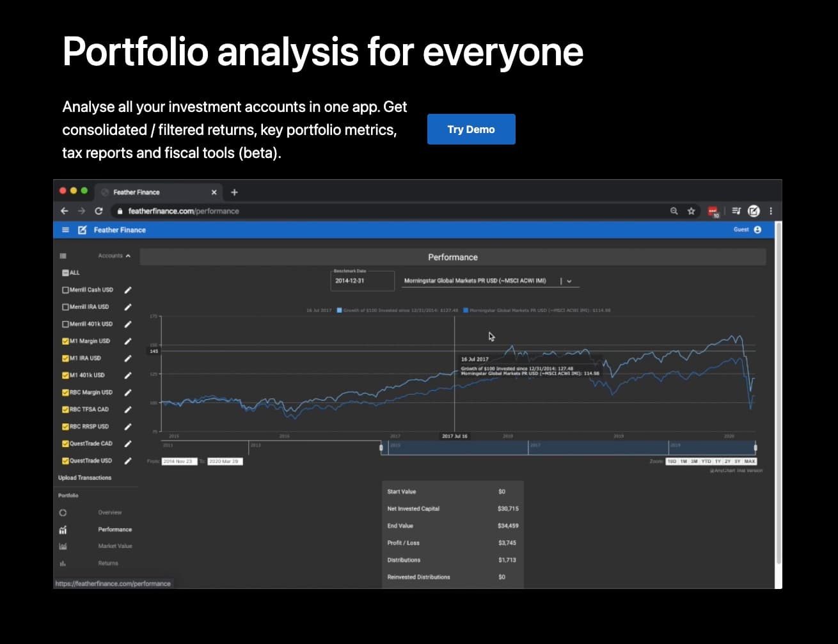
Task: Click Upload Transactions in the sidebar
Action: [85, 478]
